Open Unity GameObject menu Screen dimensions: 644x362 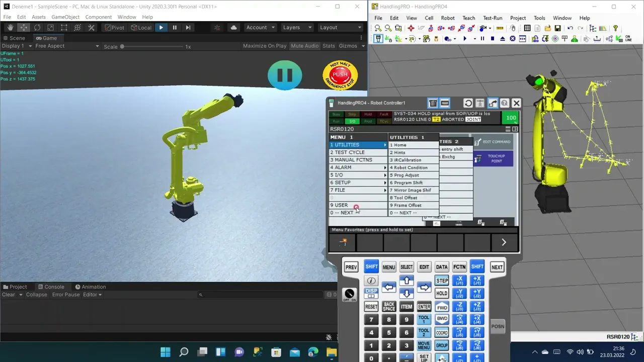click(65, 17)
